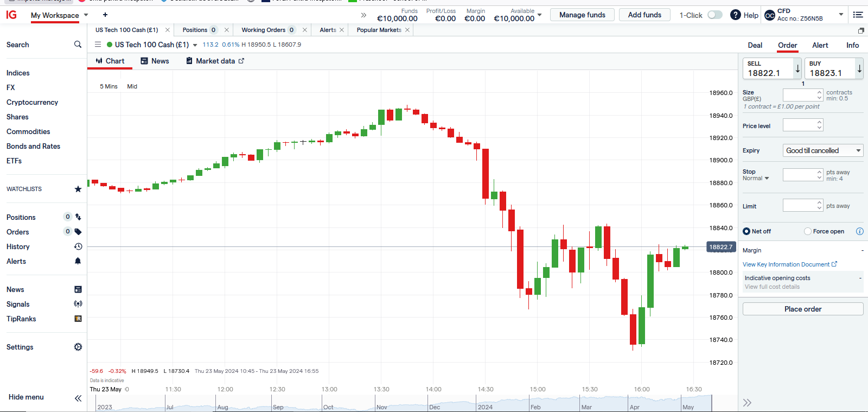
Task: Open the Market data tab
Action: tap(215, 61)
